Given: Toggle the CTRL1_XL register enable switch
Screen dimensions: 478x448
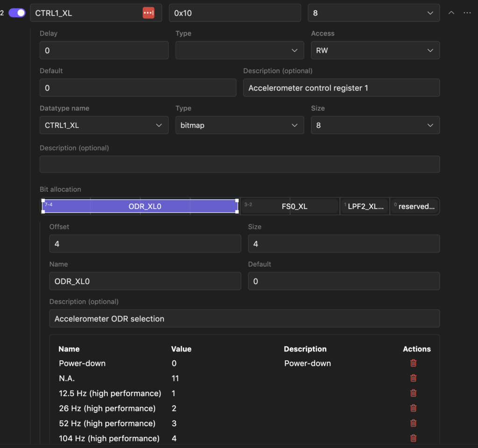Looking at the screenshot, I should point(17,13).
